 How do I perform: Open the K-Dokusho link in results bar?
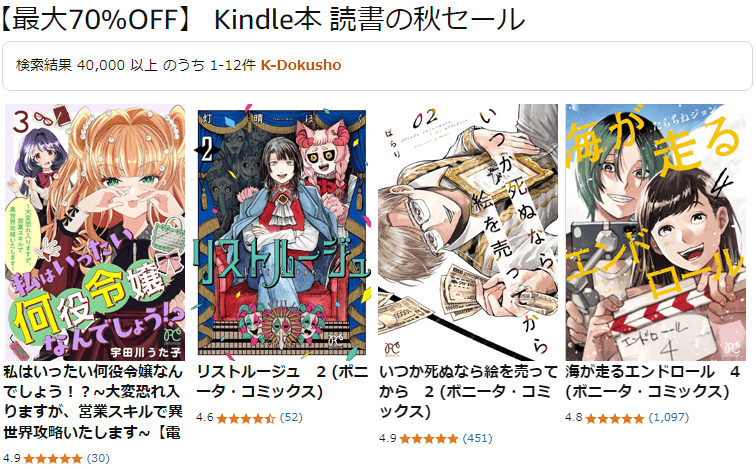click(x=301, y=65)
